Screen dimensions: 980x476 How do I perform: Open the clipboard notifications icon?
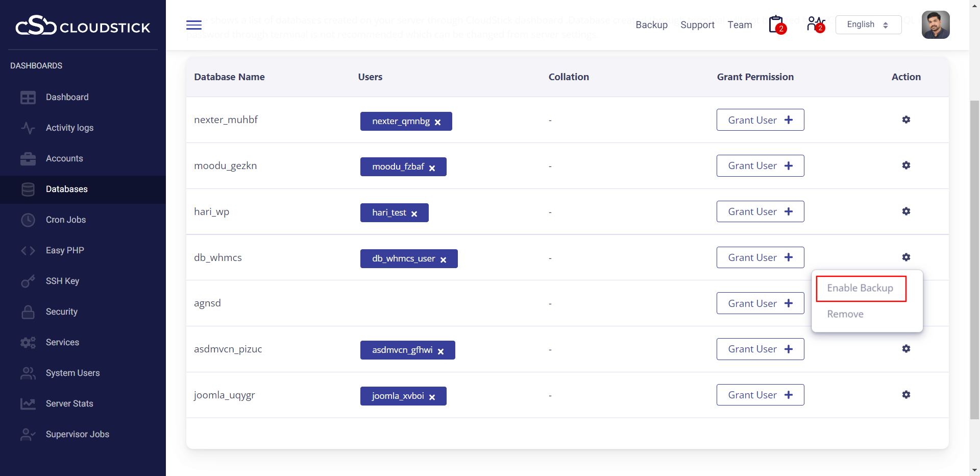[x=776, y=25]
